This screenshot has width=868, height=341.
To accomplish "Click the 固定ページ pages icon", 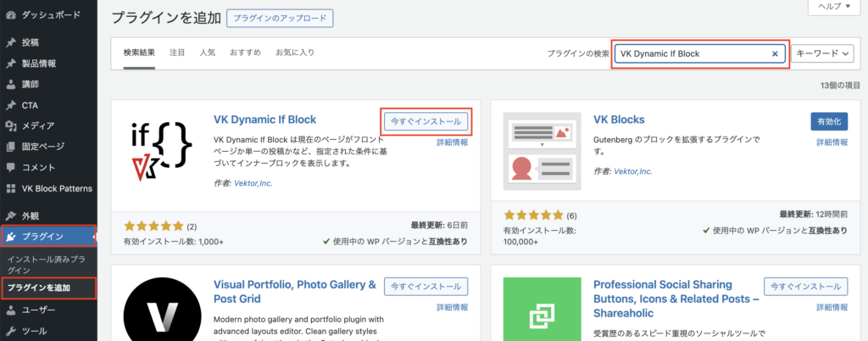I will click(10, 147).
